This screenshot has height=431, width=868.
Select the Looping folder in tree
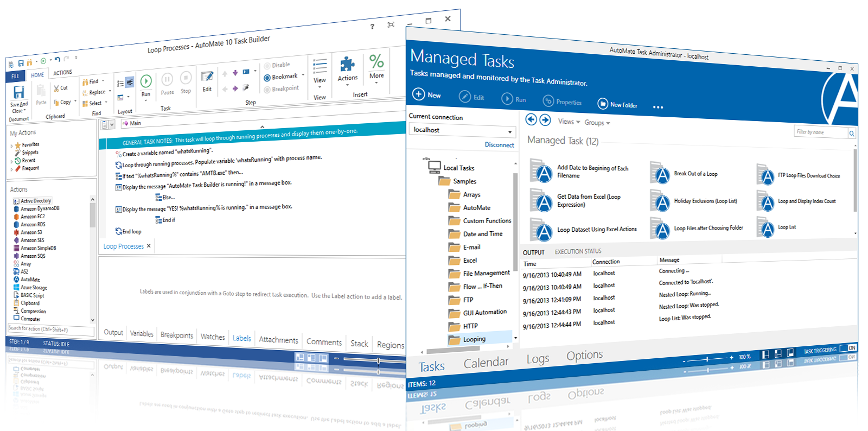point(474,339)
